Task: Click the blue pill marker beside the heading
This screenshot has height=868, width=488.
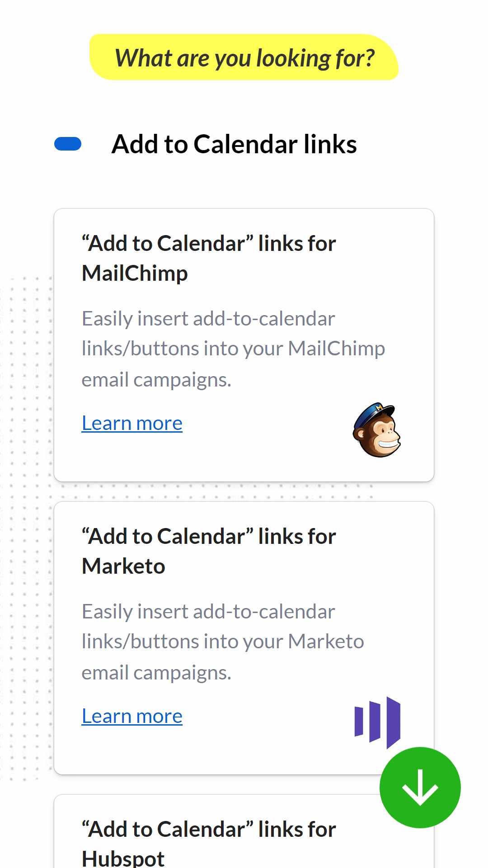Action: pyautogui.click(x=68, y=144)
